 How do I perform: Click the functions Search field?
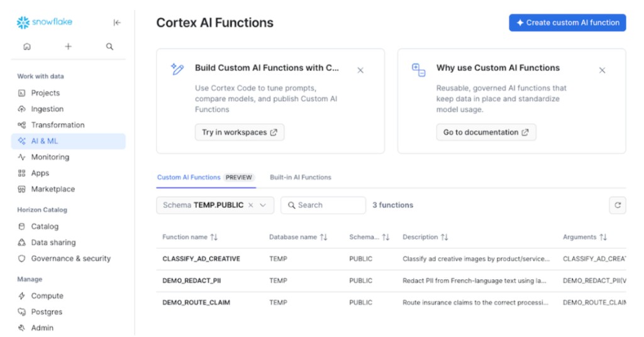coord(323,205)
